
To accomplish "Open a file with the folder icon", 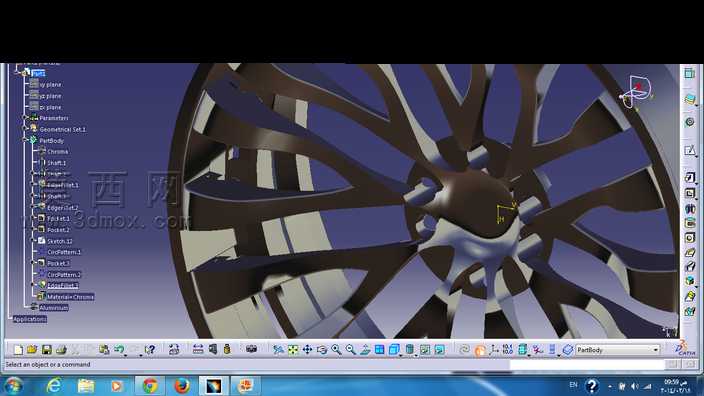I will [x=32, y=350].
